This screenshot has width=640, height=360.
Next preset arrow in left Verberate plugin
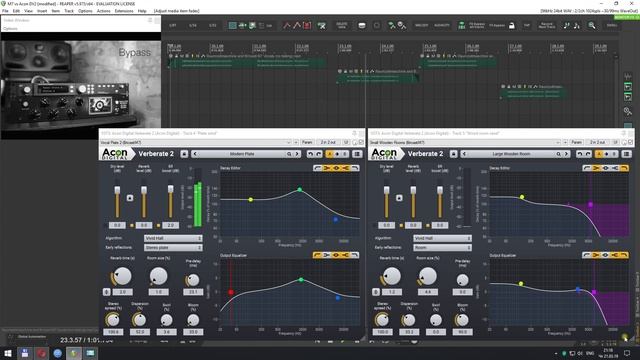(297, 154)
